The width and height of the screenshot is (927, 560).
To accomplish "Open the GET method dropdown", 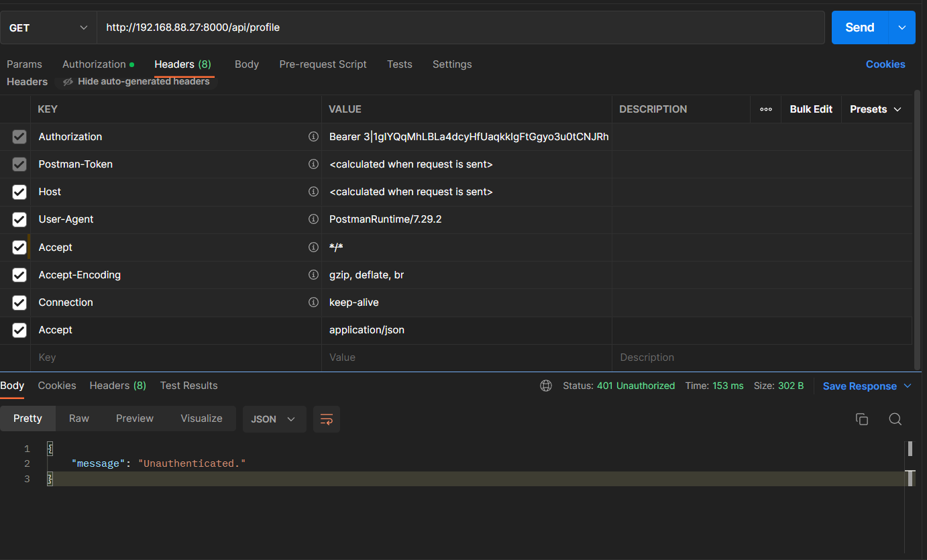I will pos(48,27).
